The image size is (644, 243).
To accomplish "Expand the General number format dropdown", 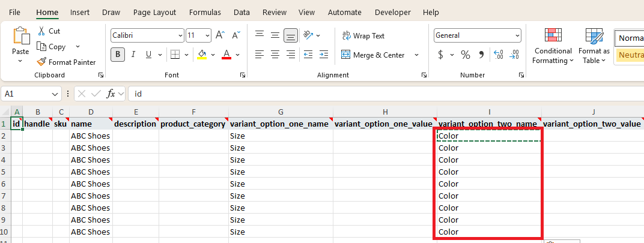I will tap(517, 36).
